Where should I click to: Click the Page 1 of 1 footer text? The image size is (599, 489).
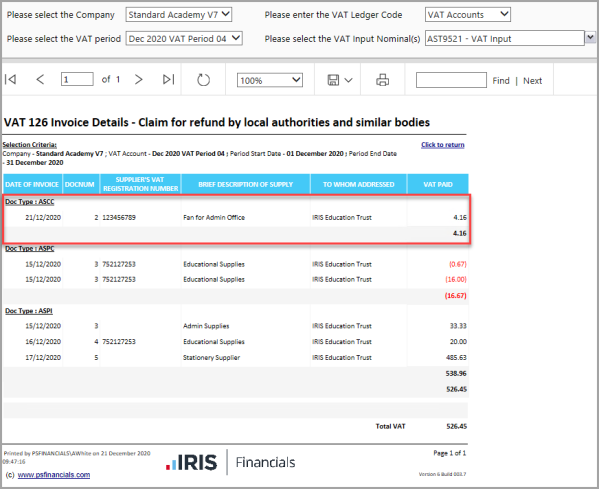click(x=450, y=453)
